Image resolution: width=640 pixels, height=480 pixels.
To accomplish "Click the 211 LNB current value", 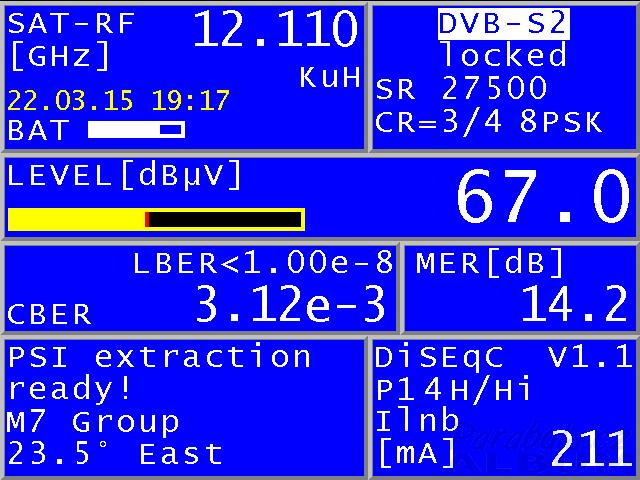I will 589,449.
